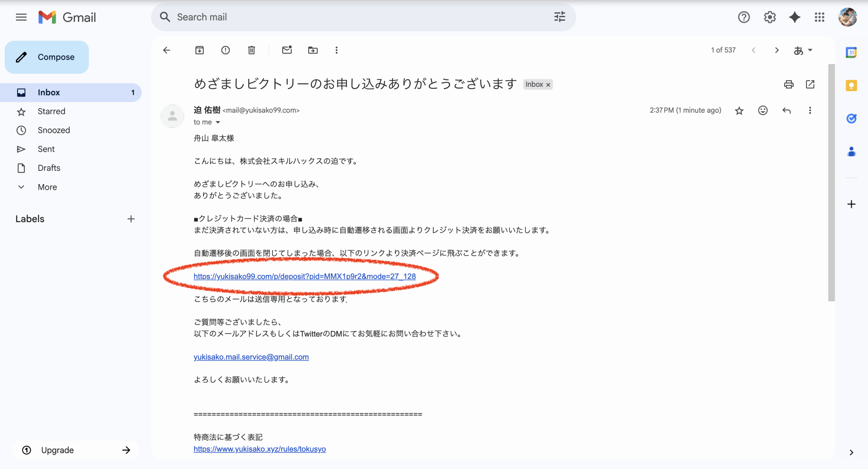Screen dimensions: 868x469
Task: Open the yukisako99.com deposit payment link
Action: (304, 276)
